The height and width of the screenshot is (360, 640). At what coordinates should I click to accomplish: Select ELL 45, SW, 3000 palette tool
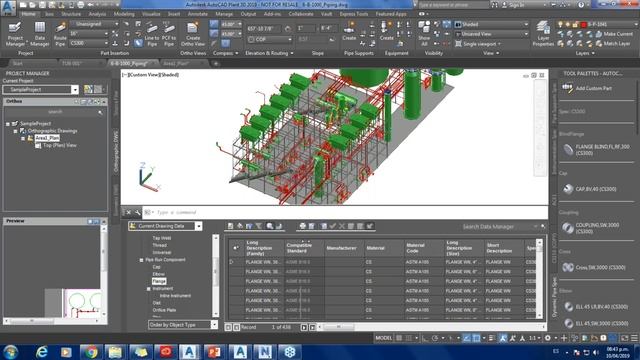pyautogui.click(x=595, y=323)
